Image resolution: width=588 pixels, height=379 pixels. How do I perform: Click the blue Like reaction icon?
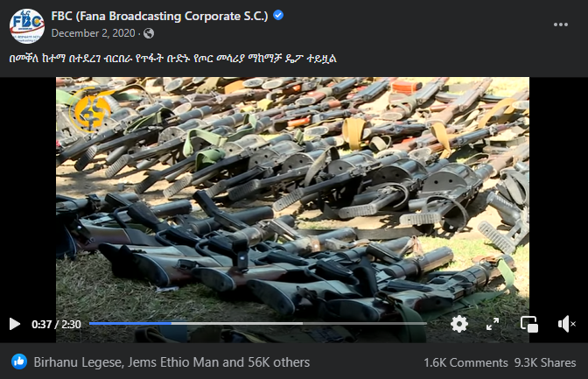pos(19,361)
